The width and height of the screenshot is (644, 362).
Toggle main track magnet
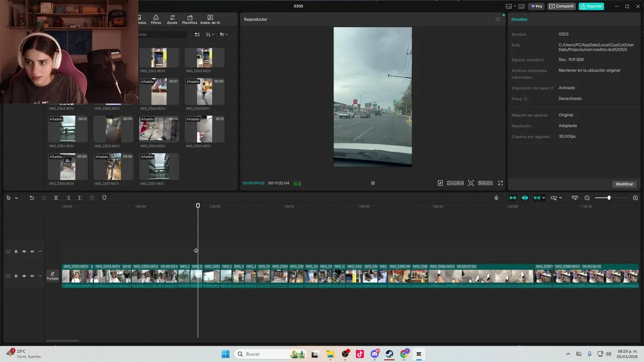(513, 198)
